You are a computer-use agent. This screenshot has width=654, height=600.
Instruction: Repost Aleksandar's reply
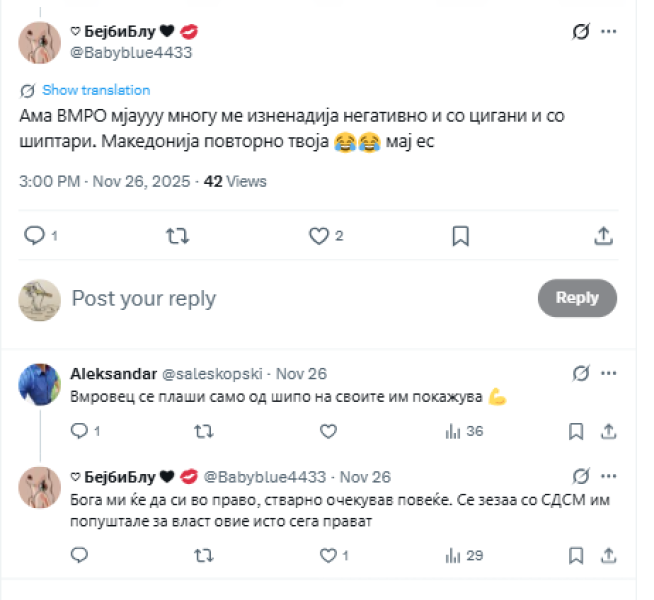tap(203, 431)
